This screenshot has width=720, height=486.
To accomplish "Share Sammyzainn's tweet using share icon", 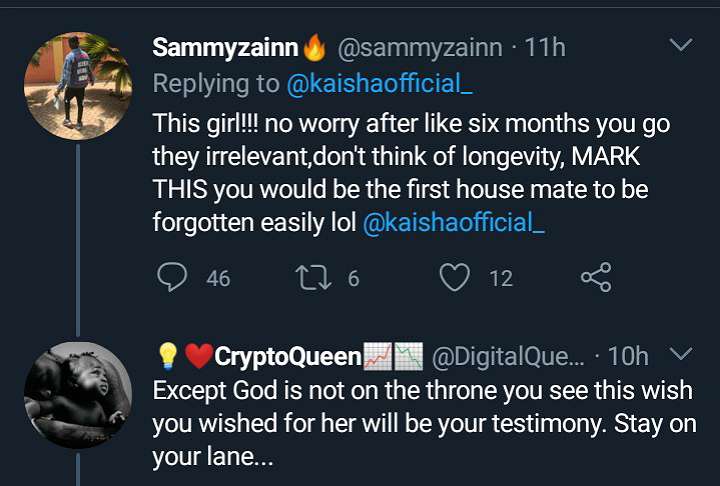I will 596,278.
